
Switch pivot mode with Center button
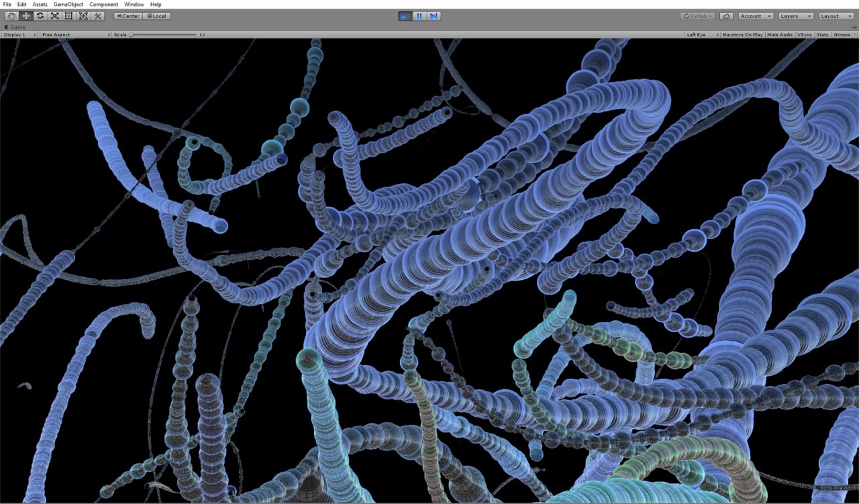(128, 16)
